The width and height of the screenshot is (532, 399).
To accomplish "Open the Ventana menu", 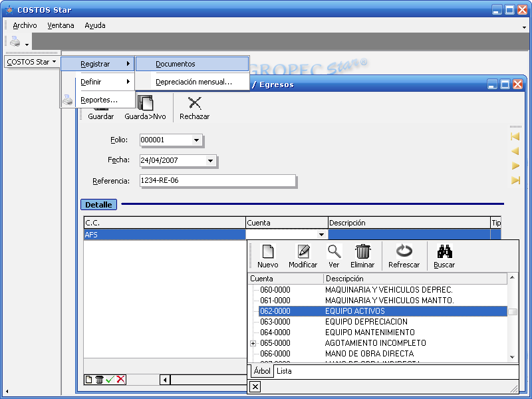I will (61, 25).
